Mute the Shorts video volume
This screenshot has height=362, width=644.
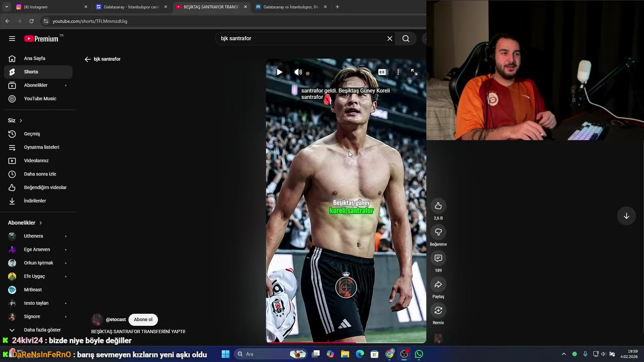(298, 72)
